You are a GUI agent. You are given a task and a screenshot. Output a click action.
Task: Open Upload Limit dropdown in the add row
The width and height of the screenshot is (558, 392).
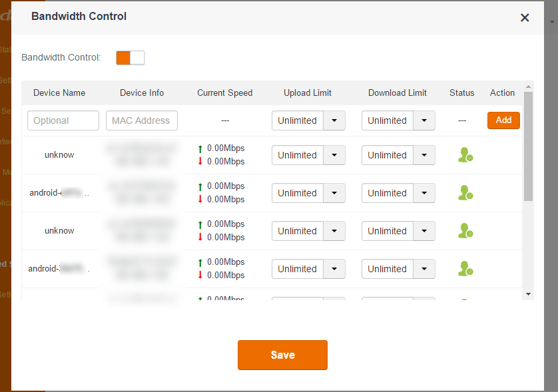click(334, 120)
